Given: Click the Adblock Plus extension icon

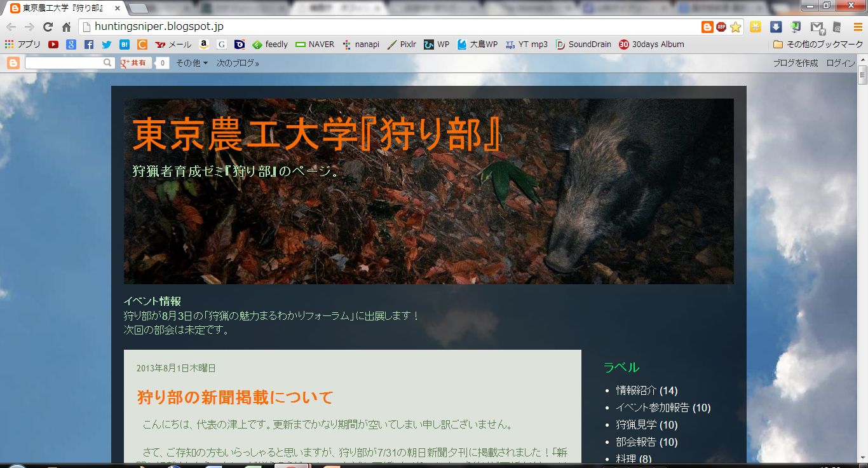Looking at the screenshot, I should pos(721,27).
